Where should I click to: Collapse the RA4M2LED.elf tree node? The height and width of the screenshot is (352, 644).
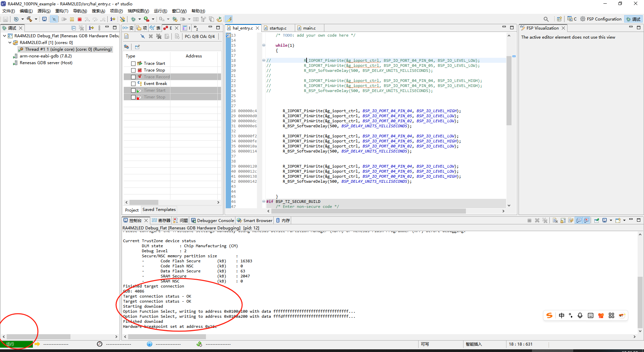[10, 43]
